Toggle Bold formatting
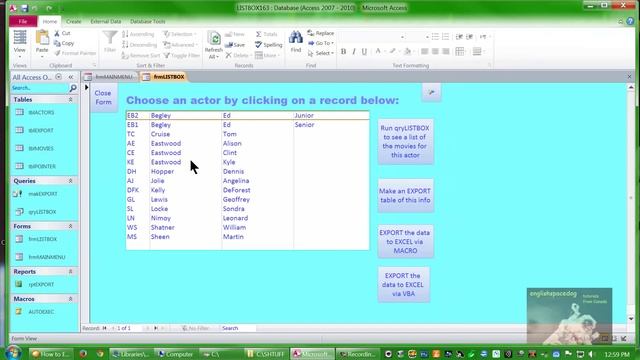 point(343,51)
